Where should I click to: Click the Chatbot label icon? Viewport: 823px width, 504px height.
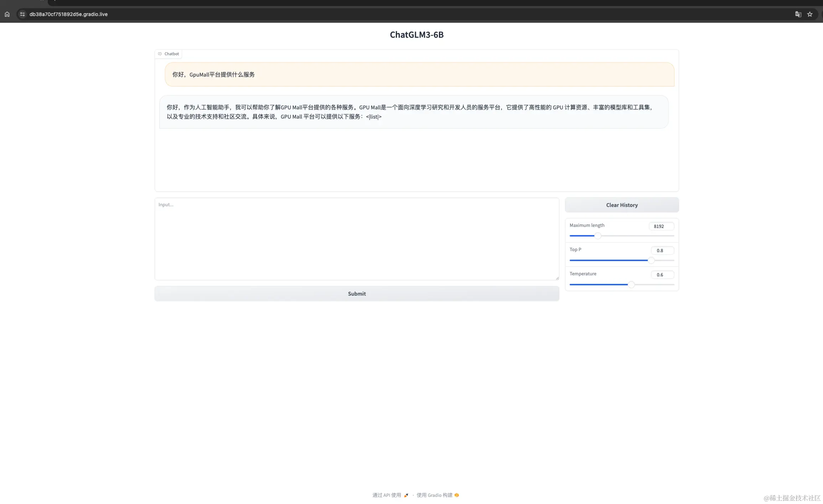point(160,54)
